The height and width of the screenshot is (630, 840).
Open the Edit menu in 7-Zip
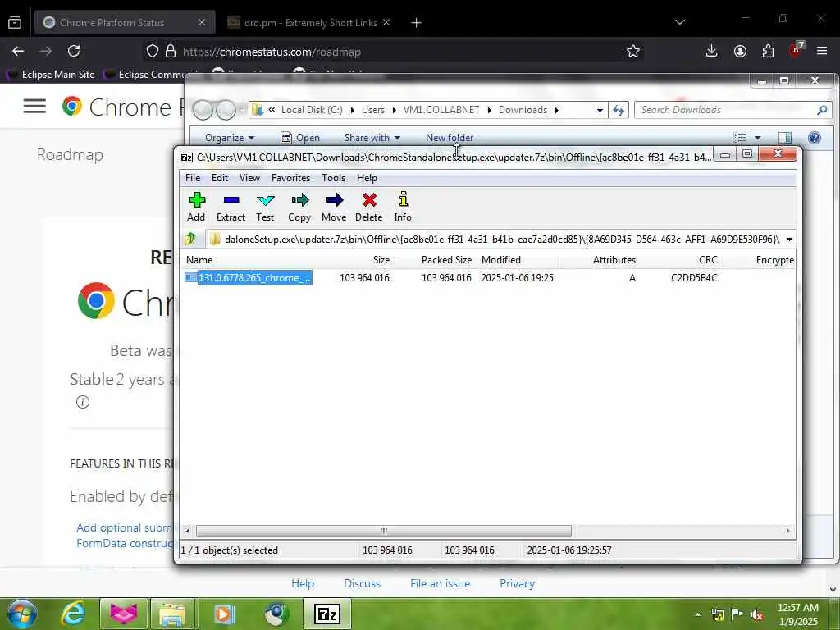[x=220, y=178]
